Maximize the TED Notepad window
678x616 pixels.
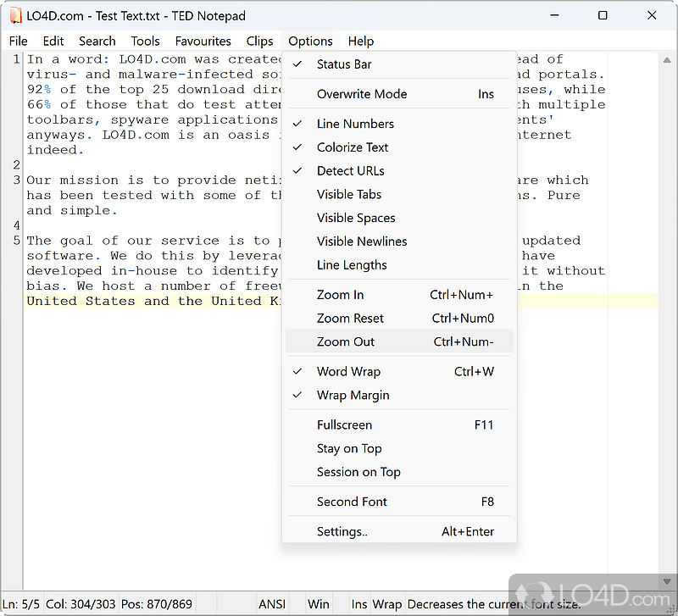tap(603, 15)
